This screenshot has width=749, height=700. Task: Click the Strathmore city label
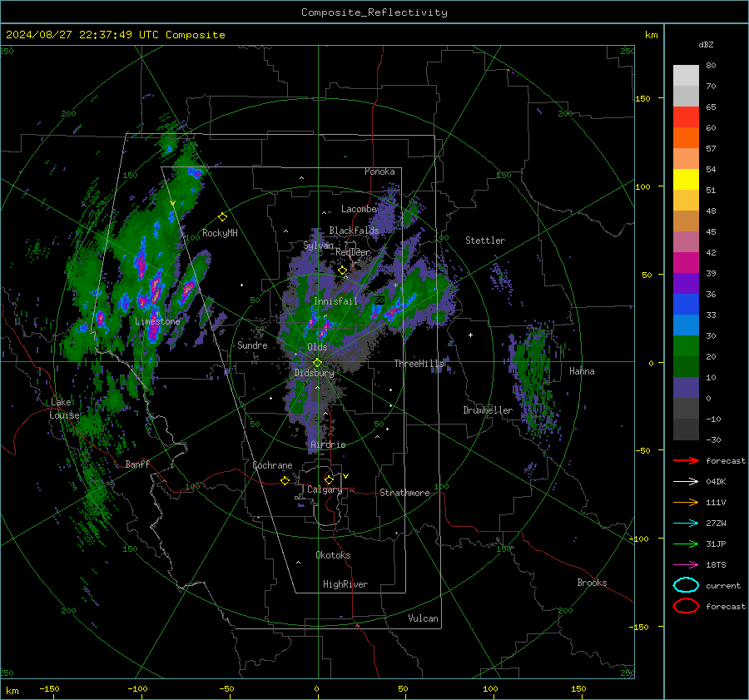pyautogui.click(x=404, y=493)
